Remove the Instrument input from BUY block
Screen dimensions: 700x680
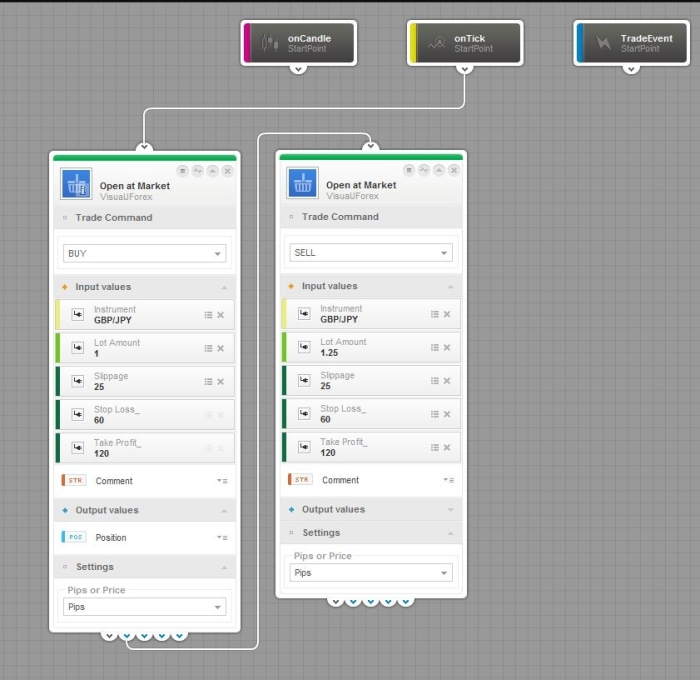pyautogui.click(x=221, y=315)
